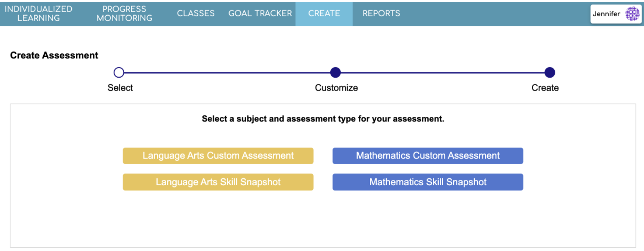Choose Language Arts Custom Assessment

(218, 156)
